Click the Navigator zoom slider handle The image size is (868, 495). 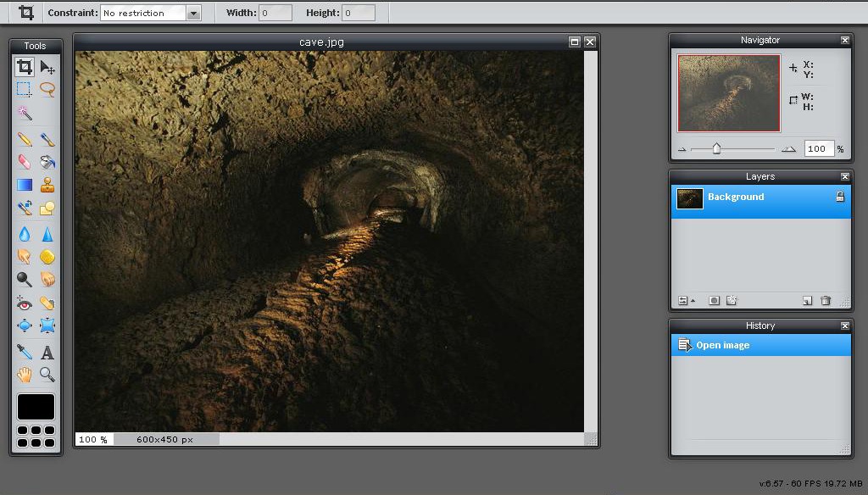pyautogui.click(x=716, y=148)
